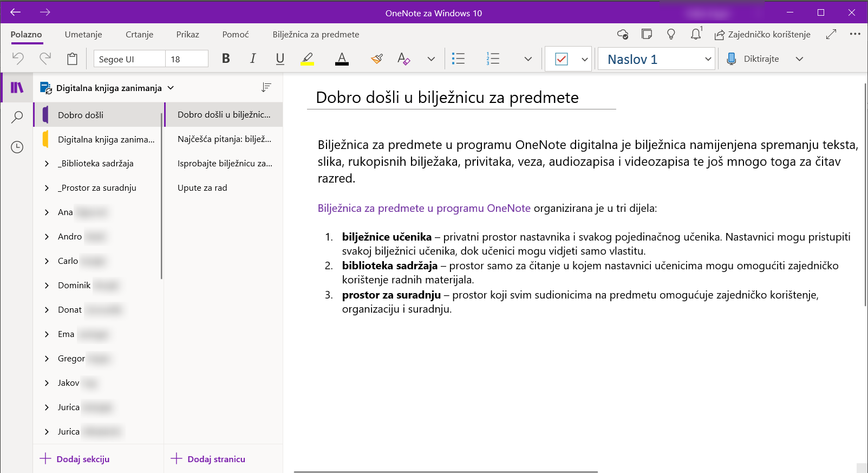
Task: Expand the Jakov section group
Action: [47, 383]
